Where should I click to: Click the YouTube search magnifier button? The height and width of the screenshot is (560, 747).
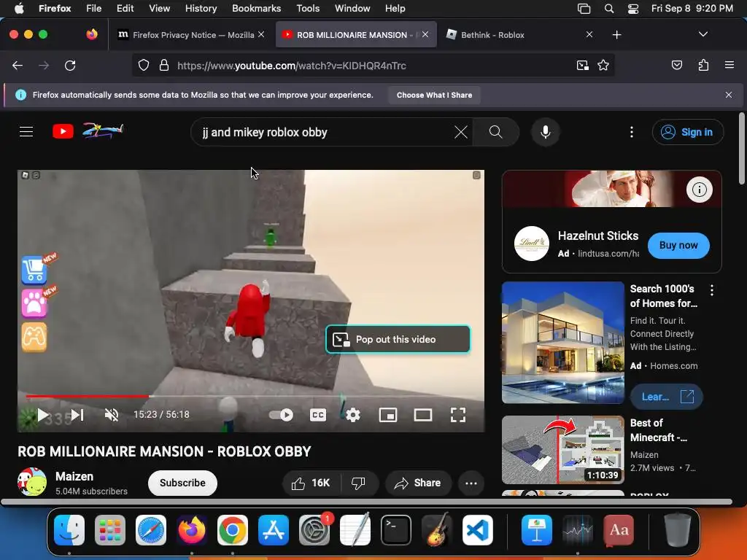click(x=496, y=132)
